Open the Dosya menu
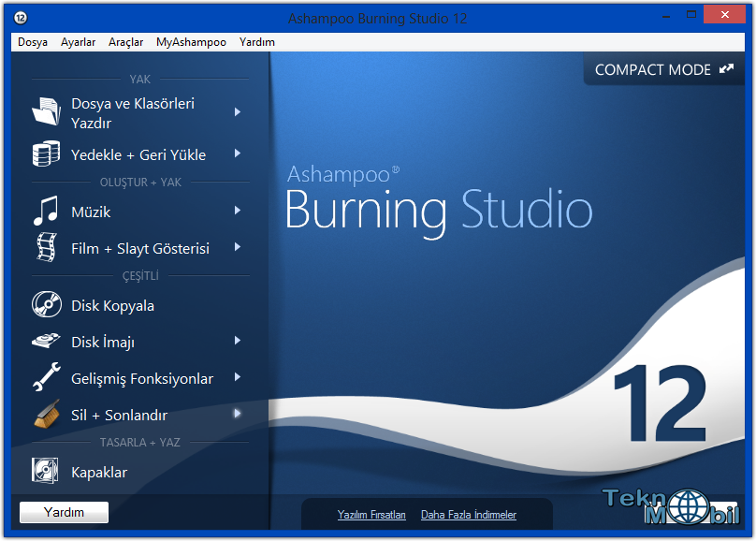Screen dimensions: 756x541 [33, 42]
